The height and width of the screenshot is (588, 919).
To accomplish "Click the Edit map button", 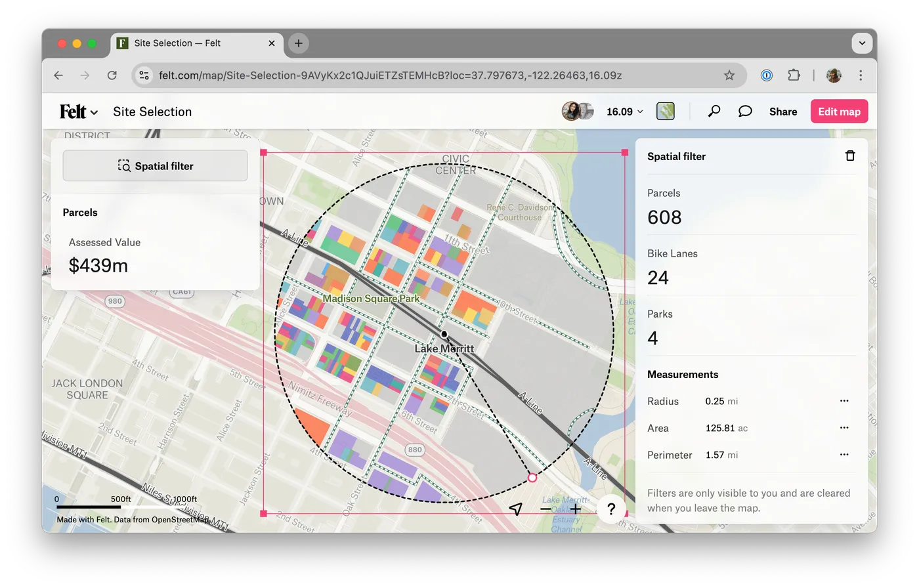I will point(839,112).
